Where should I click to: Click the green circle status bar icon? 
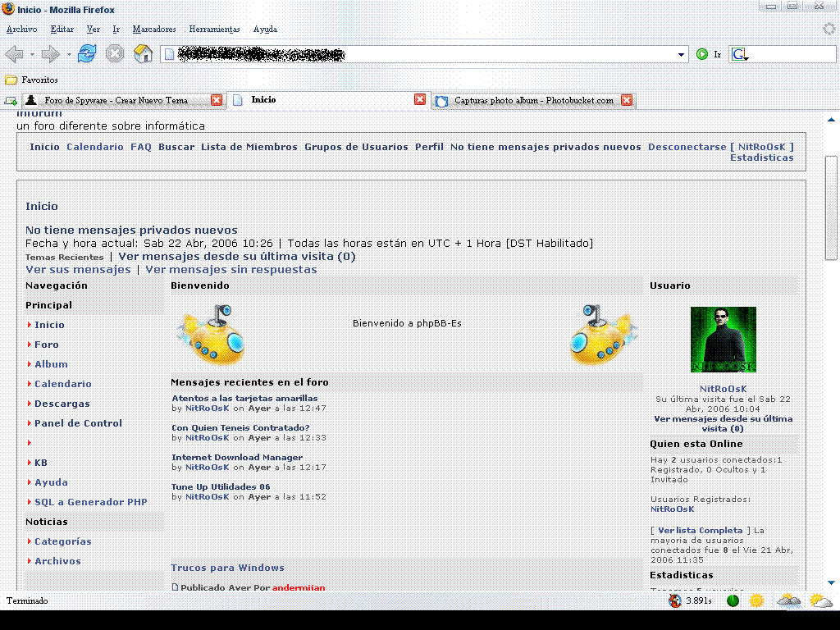click(733, 600)
